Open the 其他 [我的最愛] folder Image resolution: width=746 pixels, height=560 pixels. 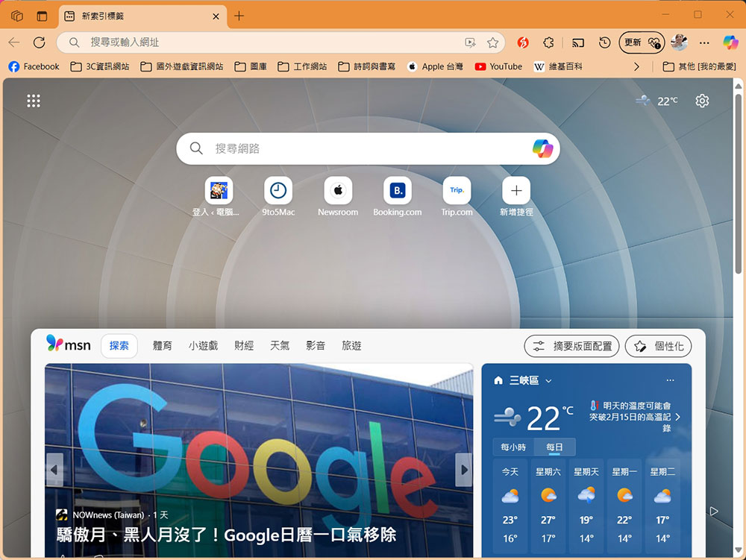700,66
